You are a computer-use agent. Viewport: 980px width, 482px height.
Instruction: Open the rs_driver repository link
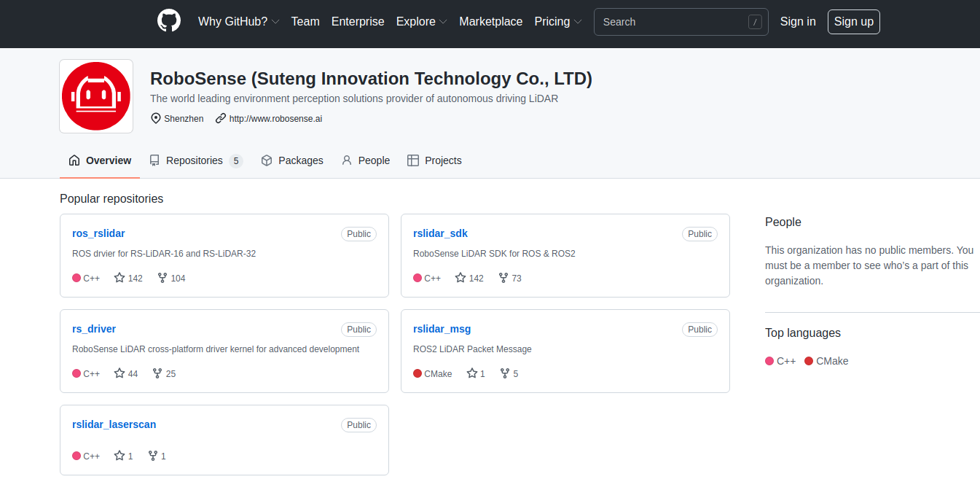point(94,329)
